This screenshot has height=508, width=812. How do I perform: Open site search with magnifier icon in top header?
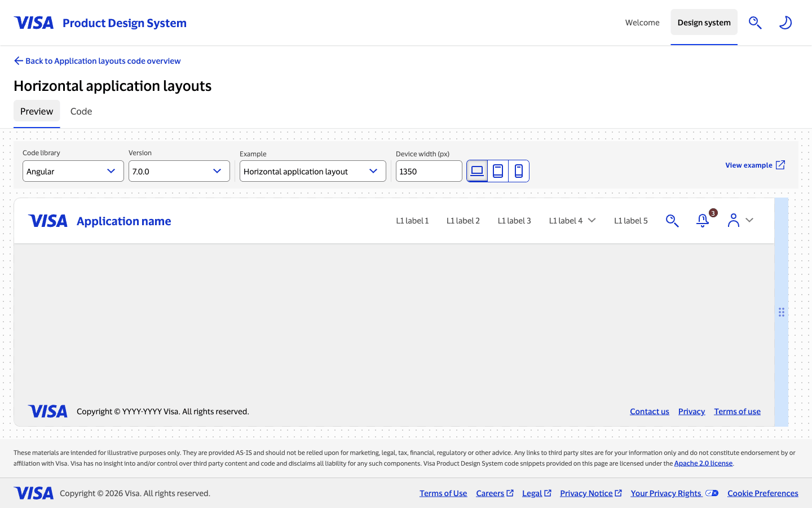[x=755, y=23]
